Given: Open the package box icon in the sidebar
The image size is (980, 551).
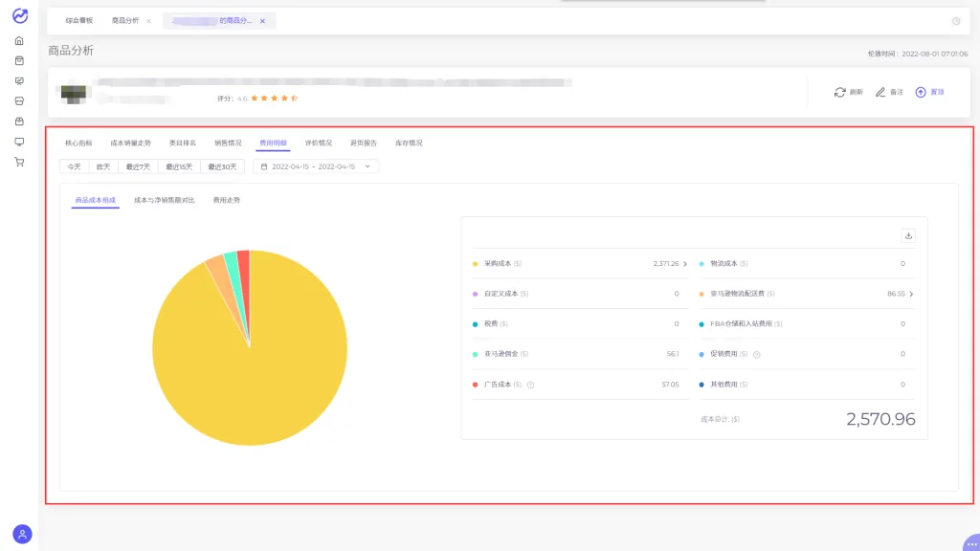Looking at the screenshot, I should click(x=19, y=121).
